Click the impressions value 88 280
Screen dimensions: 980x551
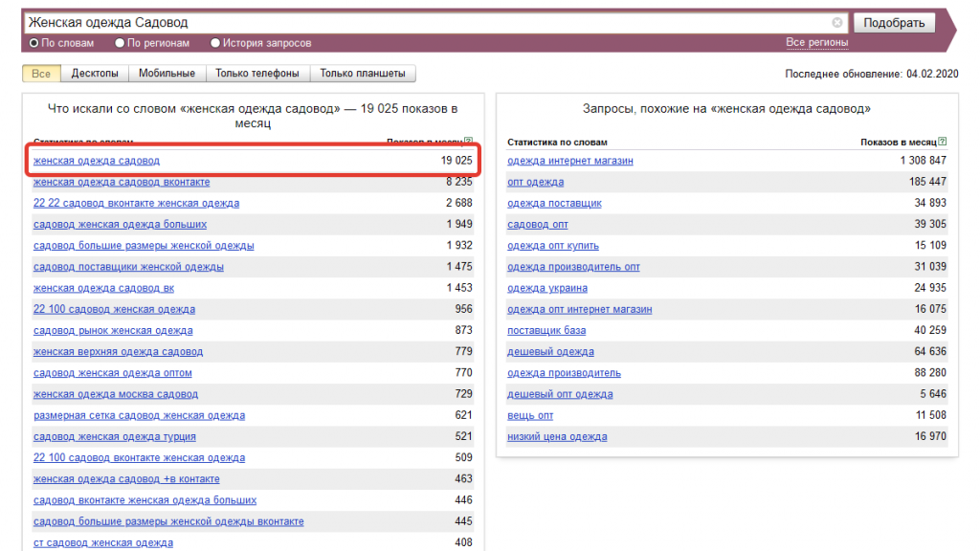tap(930, 373)
